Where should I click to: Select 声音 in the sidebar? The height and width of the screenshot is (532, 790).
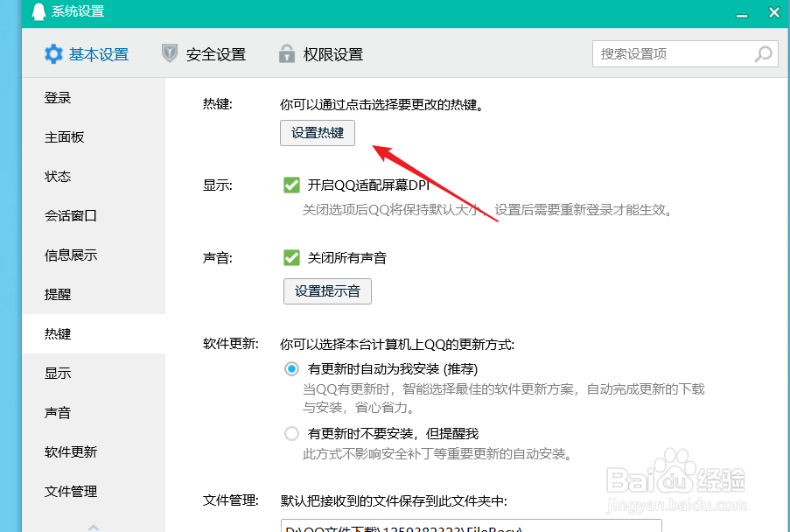(x=94, y=413)
